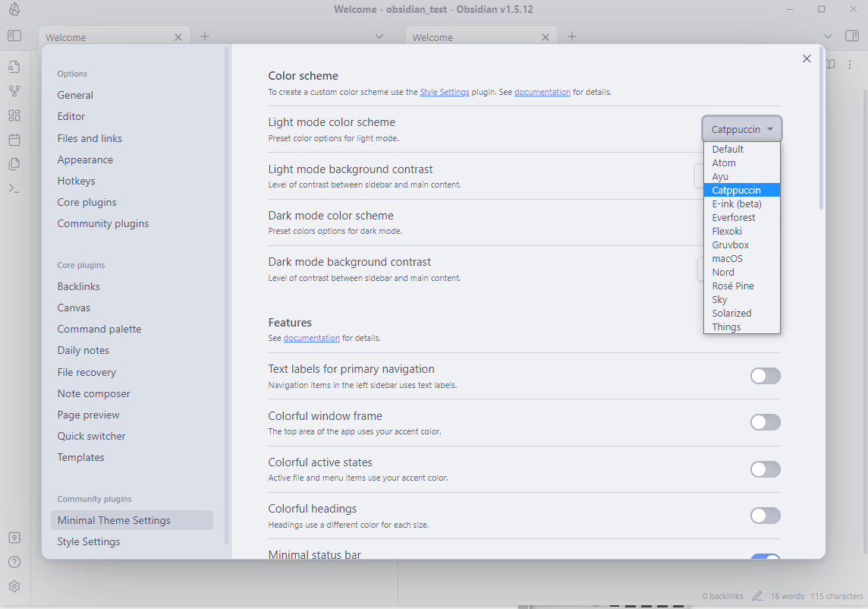Switch on Colorful headings
This screenshot has height=609, width=868.
tap(765, 516)
